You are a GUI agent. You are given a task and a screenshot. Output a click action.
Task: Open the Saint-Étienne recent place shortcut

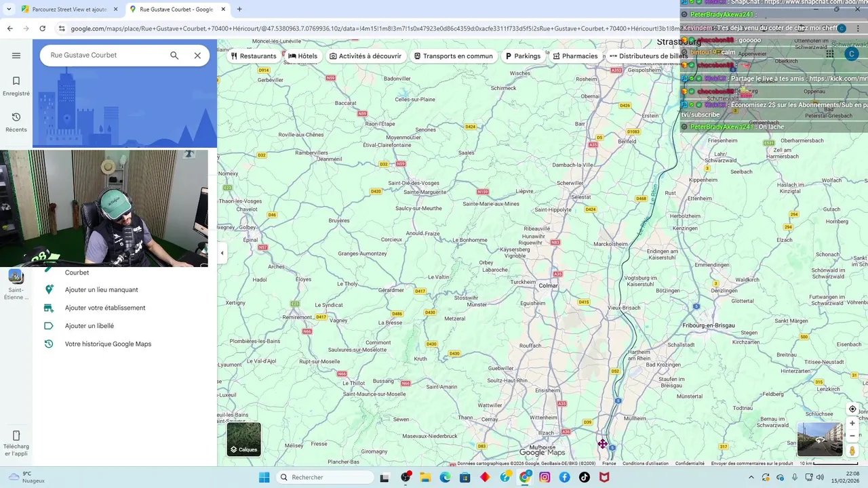16,285
